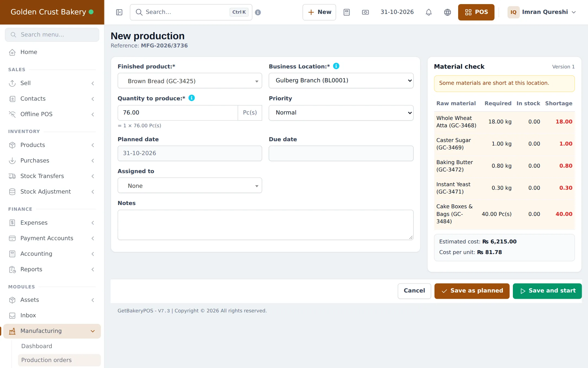Click the Business Location info icon

point(336,66)
